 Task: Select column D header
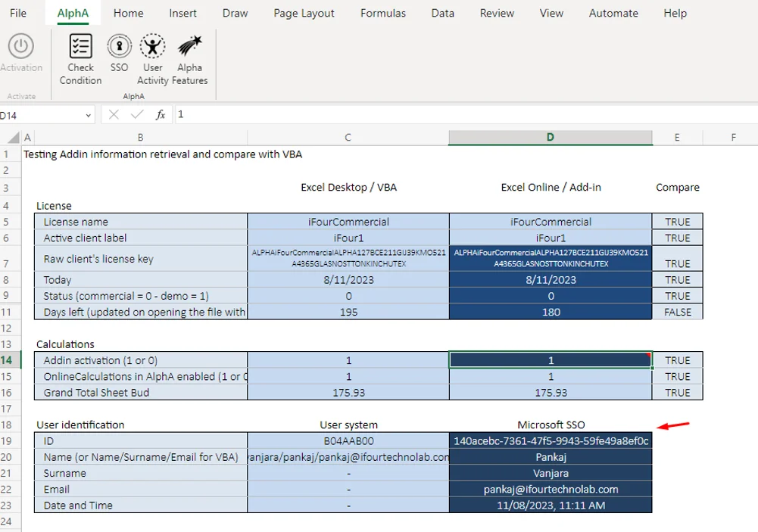tap(550, 138)
